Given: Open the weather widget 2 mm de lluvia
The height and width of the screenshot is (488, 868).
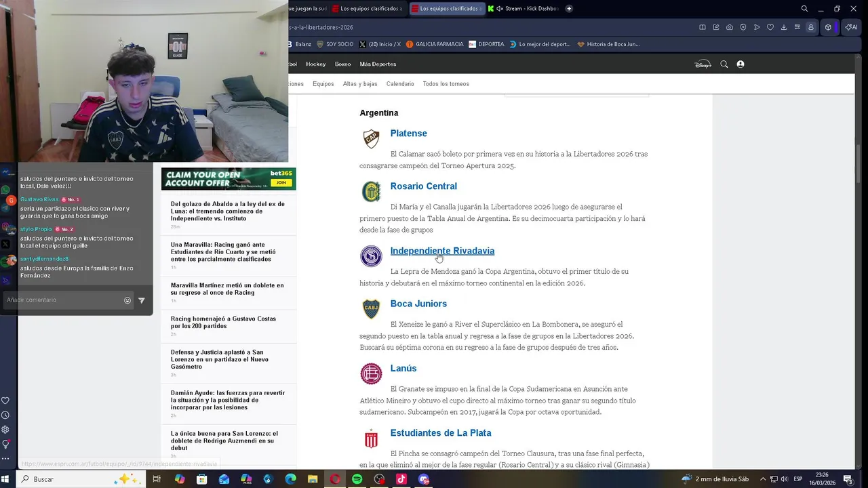Looking at the screenshot, I should pos(716,479).
